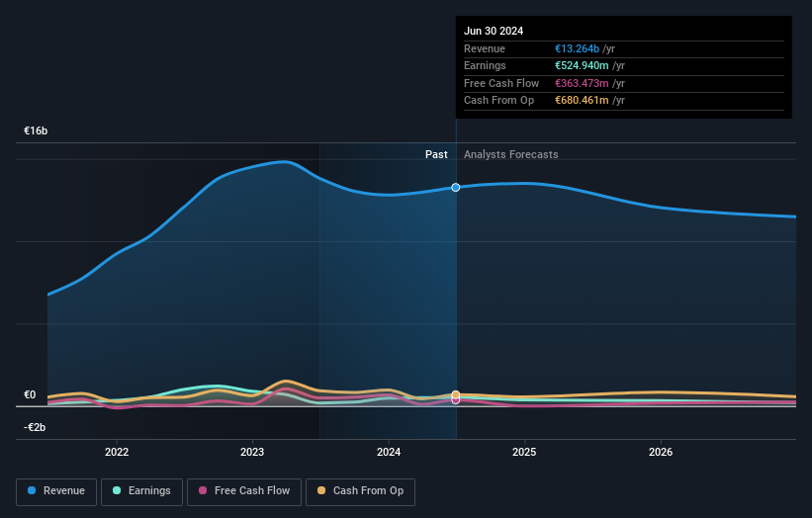Click the Earnings row label in tooltip

coord(485,65)
